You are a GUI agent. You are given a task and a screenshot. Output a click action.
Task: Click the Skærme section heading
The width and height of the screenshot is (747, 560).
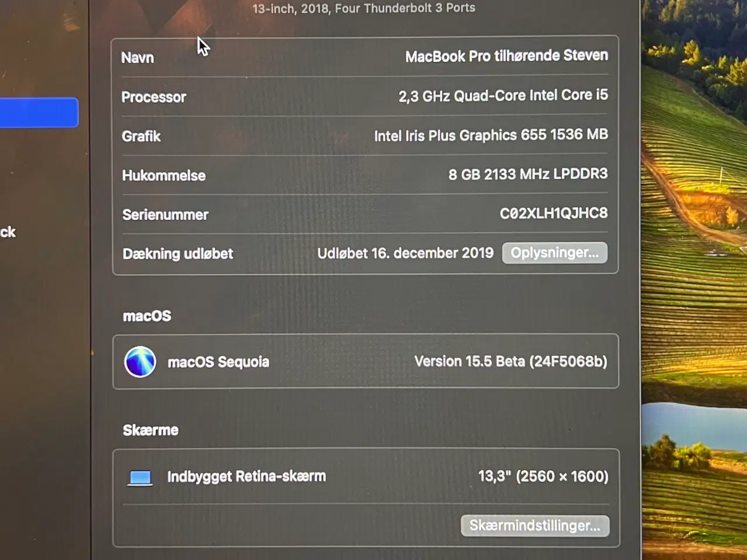[151, 430]
